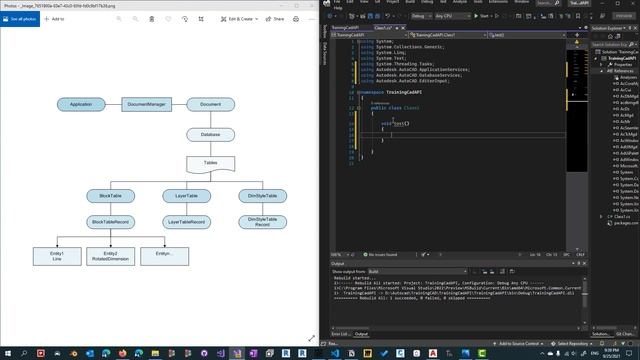The height and width of the screenshot is (360, 640).
Task: Open the Debug configuration dropdown
Action: (421, 16)
